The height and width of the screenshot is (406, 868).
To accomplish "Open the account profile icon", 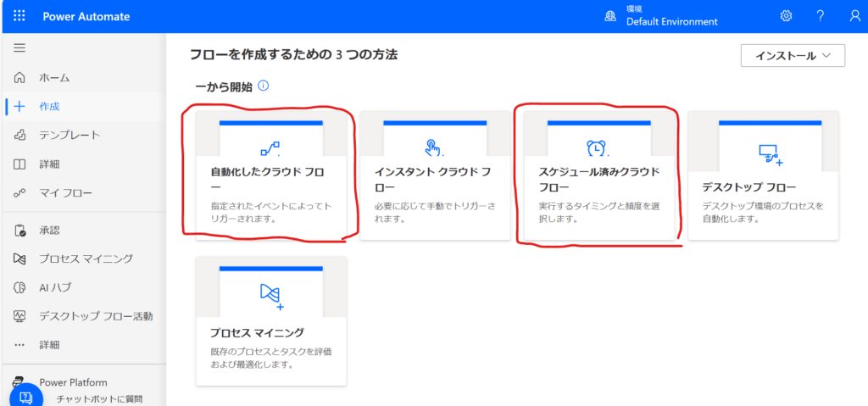I will (854, 16).
